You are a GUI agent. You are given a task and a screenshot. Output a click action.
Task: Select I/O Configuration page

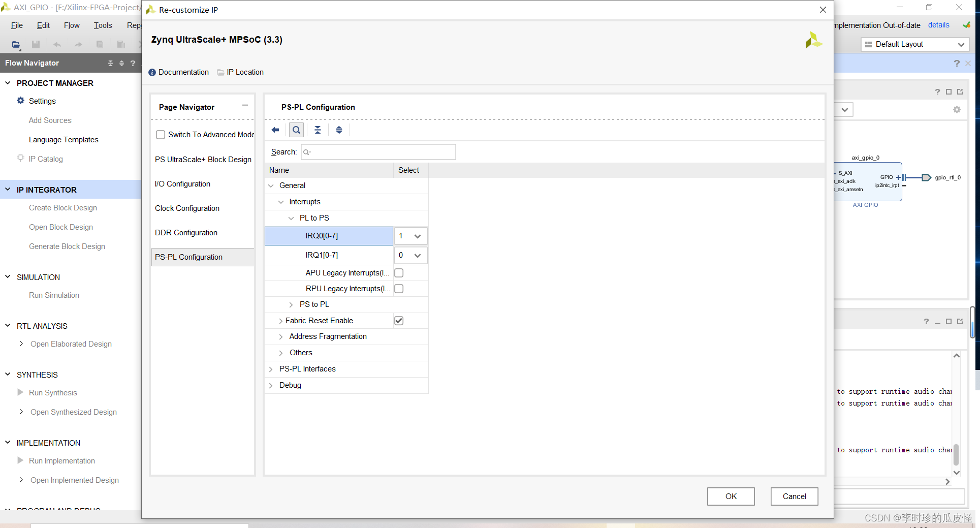182,184
